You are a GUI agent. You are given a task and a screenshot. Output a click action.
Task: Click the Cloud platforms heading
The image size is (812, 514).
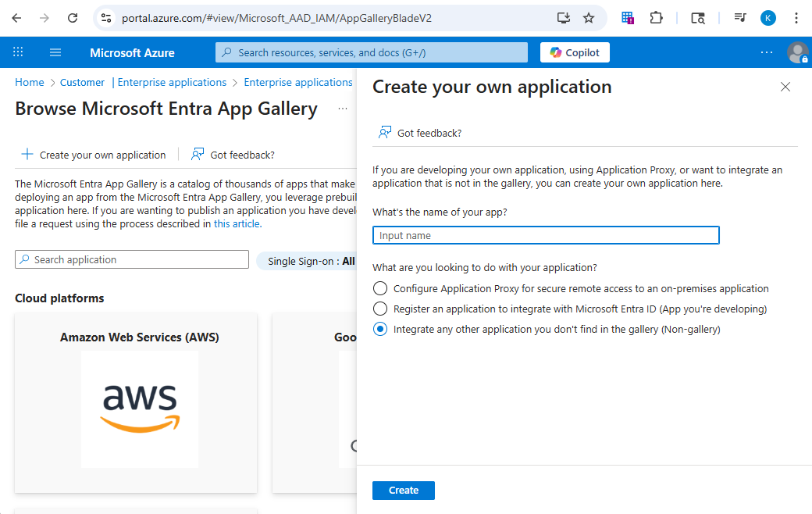tap(59, 298)
